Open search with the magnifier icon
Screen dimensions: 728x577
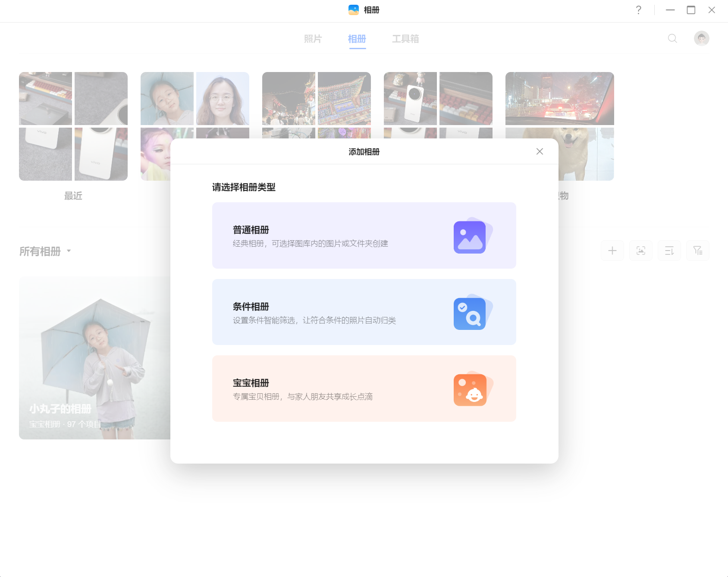pyautogui.click(x=672, y=38)
